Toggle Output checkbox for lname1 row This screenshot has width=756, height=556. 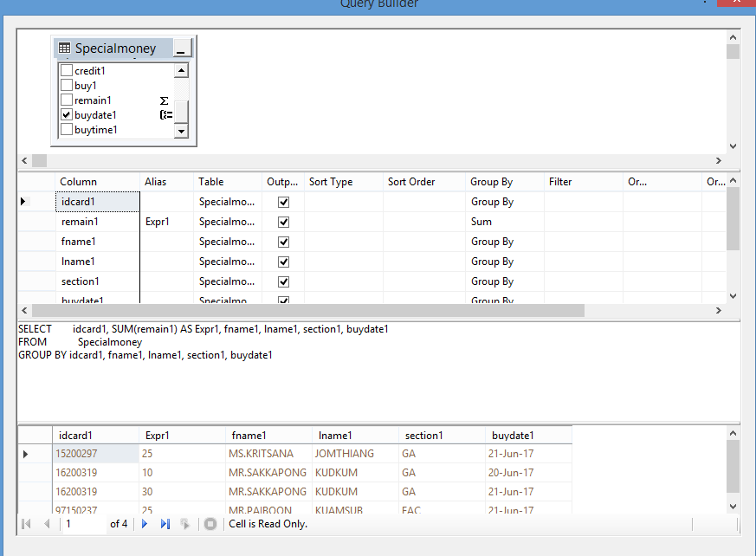pyautogui.click(x=283, y=262)
